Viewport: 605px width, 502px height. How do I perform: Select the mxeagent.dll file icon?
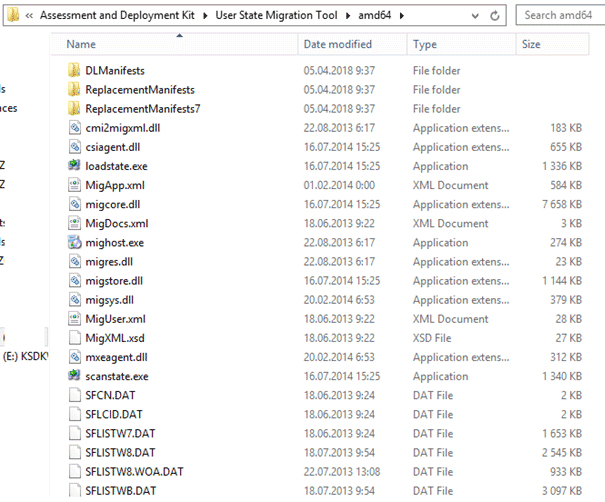tap(74, 357)
